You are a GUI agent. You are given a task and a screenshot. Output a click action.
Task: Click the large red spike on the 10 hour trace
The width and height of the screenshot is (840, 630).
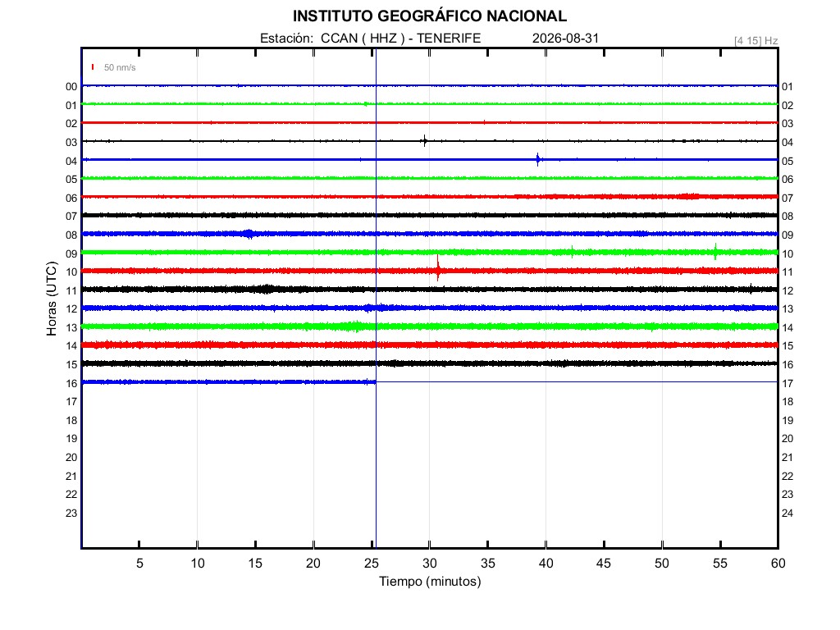tap(438, 268)
